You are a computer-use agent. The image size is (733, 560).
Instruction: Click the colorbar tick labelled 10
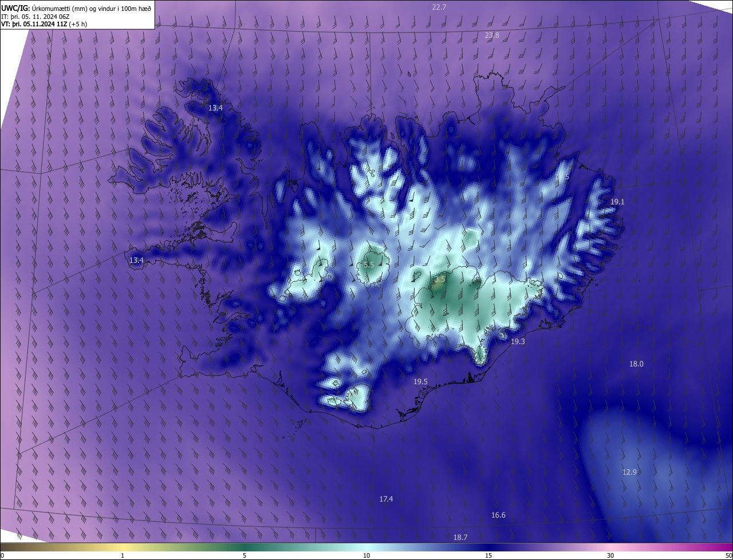[366, 555]
